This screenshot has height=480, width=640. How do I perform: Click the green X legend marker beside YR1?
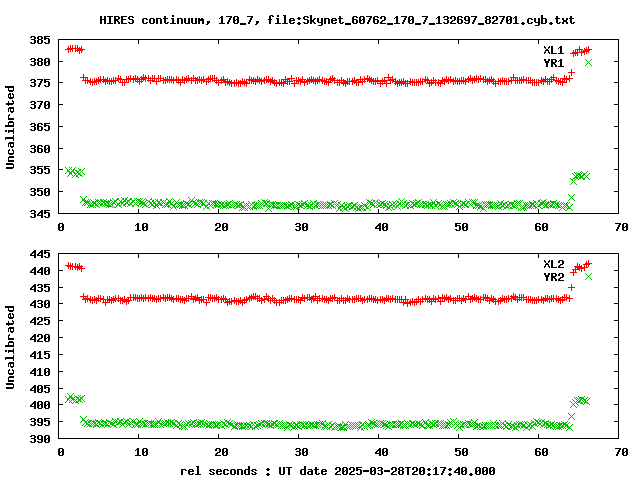(588, 62)
